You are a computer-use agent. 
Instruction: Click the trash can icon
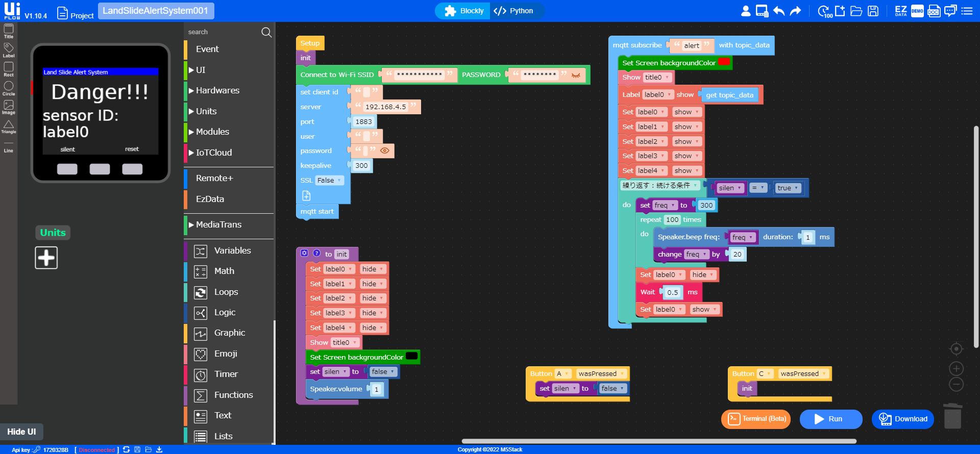point(952,416)
